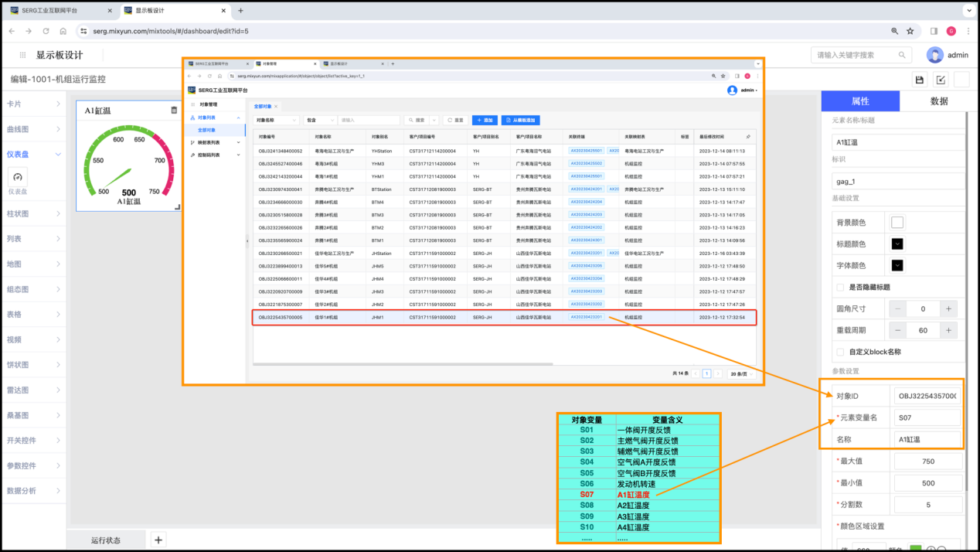980x552 pixels.
Task: Click the 元素变量名 field containing S07
Action: (x=927, y=417)
